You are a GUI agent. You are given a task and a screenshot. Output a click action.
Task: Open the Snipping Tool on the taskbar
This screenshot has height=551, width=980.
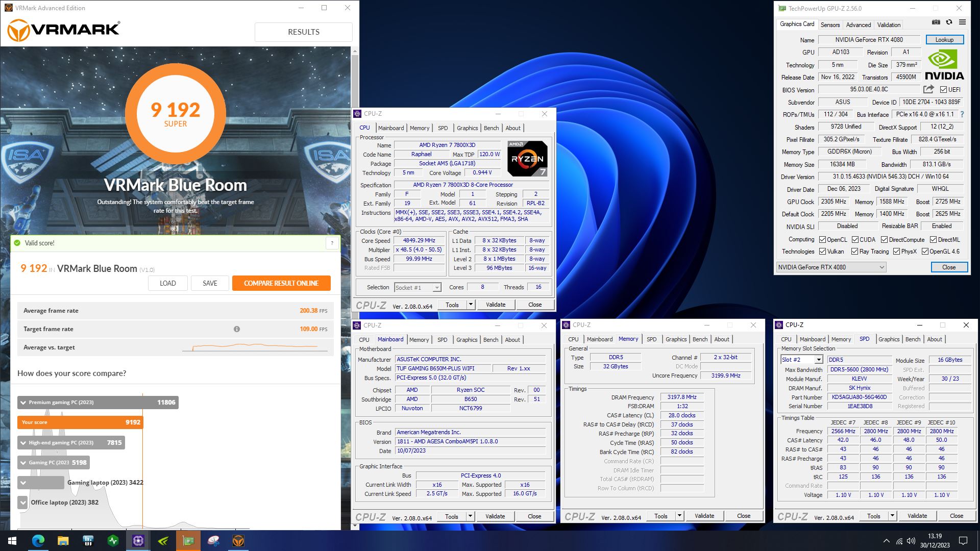(x=213, y=541)
